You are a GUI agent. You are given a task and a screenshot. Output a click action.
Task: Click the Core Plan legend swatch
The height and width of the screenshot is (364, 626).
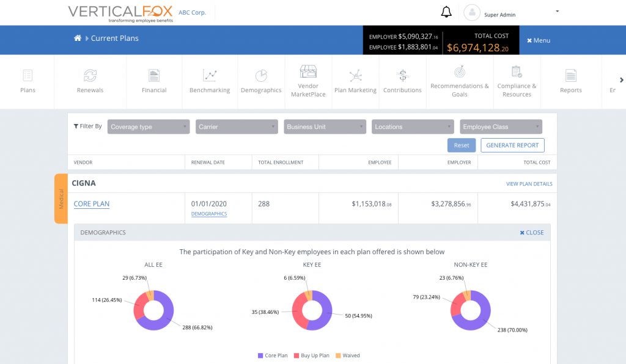260,355
